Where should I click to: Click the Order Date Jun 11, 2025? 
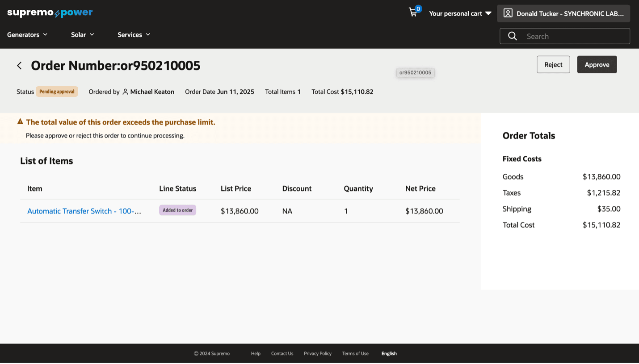[x=219, y=92]
